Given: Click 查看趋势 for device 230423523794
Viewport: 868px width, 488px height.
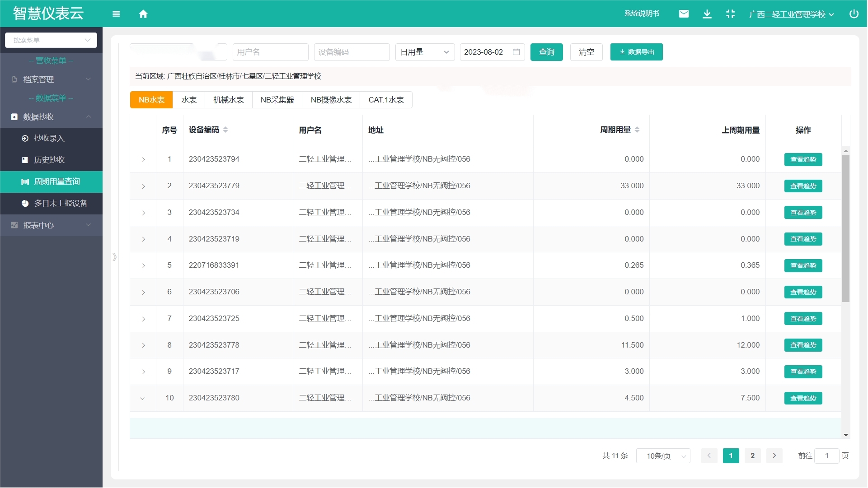Looking at the screenshot, I should click(x=803, y=159).
